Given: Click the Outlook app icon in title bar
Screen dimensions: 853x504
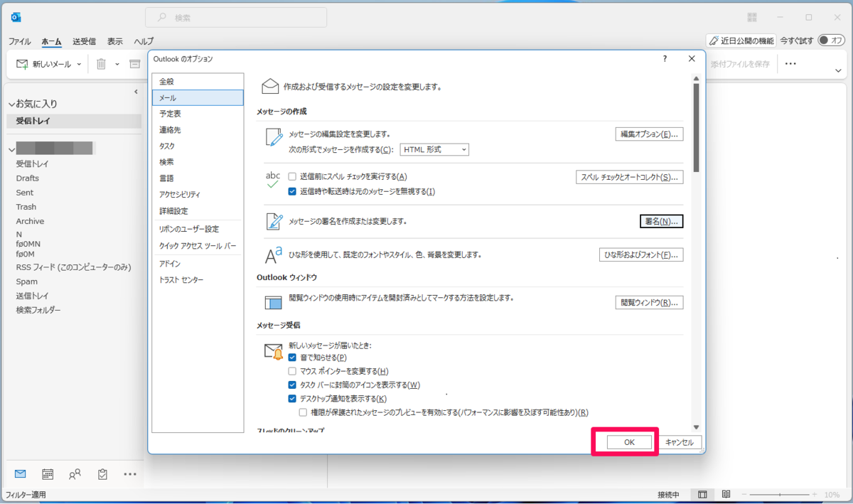Looking at the screenshot, I should tap(16, 17).
